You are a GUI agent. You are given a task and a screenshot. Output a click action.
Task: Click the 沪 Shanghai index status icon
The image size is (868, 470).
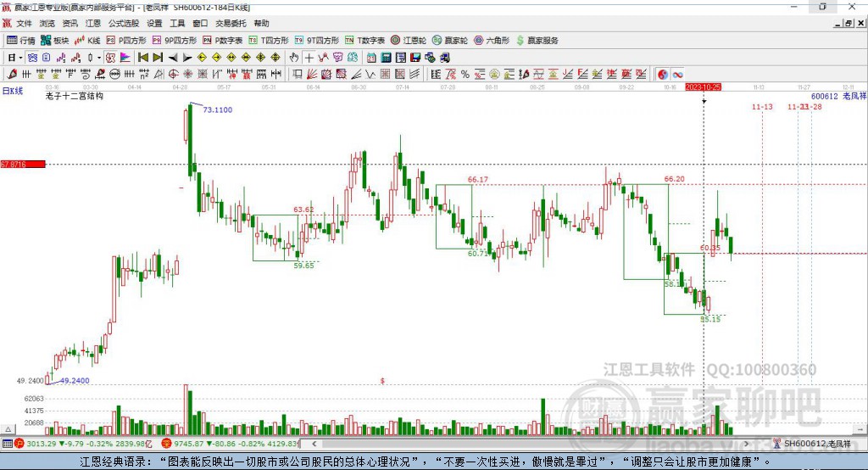click(x=19, y=444)
